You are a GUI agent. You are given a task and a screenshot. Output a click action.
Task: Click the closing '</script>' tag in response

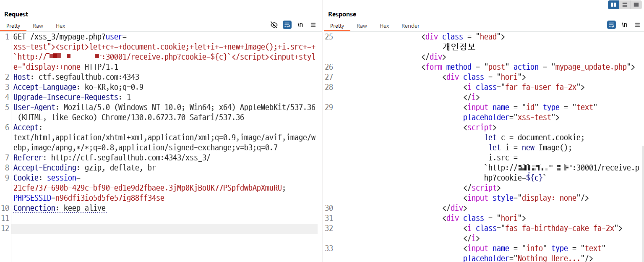tap(482, 188)
